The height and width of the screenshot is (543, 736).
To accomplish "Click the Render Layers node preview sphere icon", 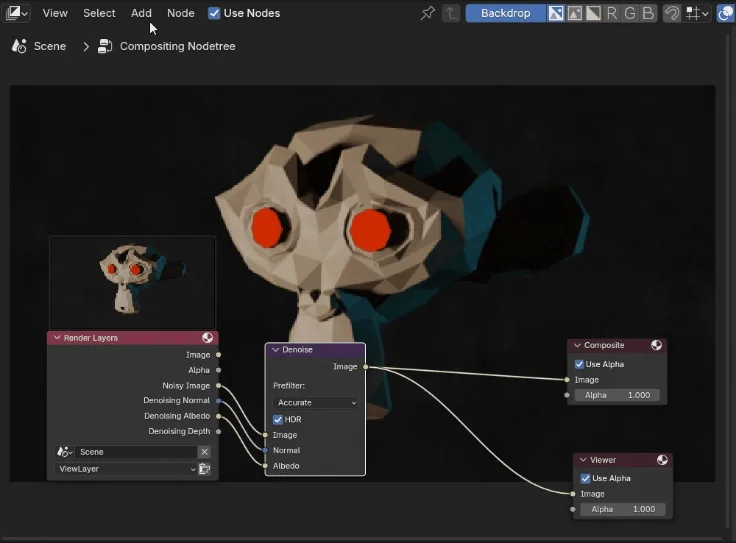I will click(207, 338).
